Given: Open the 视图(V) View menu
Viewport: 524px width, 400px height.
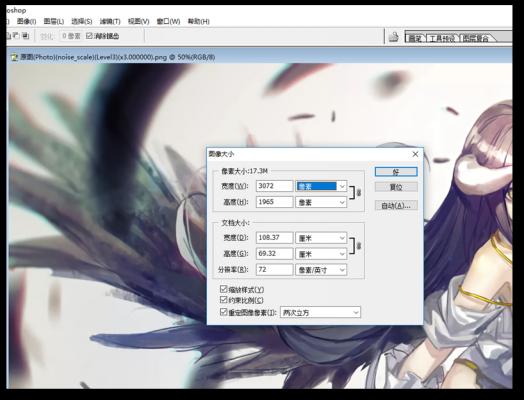Looking at the screenshot, I should (x=138, y=21).
